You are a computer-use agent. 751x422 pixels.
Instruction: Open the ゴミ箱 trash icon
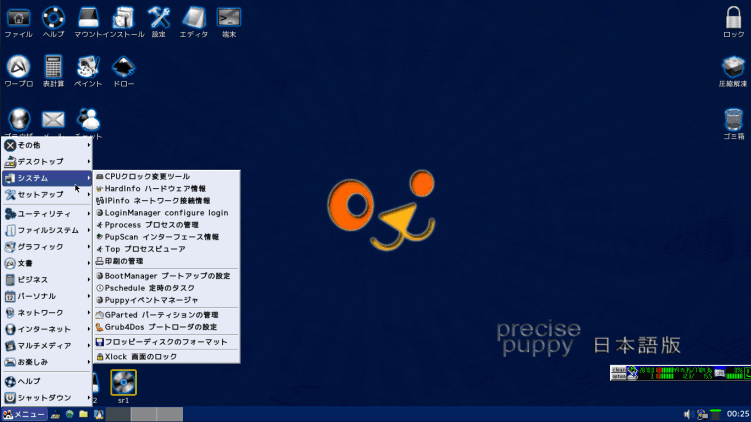[733, 124]
